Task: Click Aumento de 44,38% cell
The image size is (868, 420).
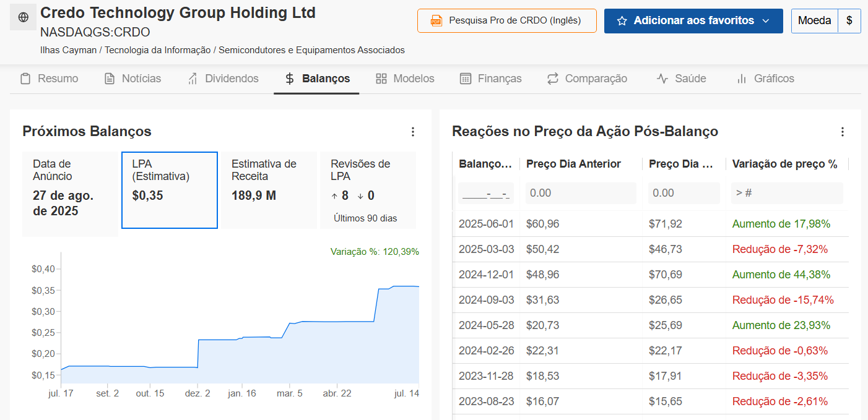Action: (x=781, y=275)
